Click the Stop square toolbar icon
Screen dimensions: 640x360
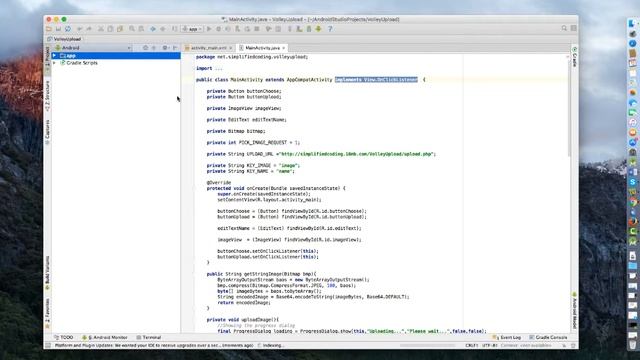point(257,29)
